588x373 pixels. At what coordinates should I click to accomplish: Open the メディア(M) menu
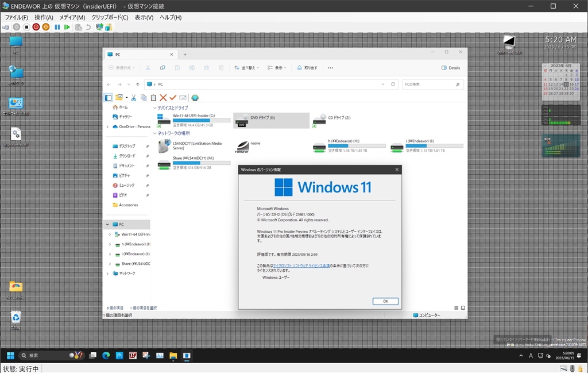72,17
